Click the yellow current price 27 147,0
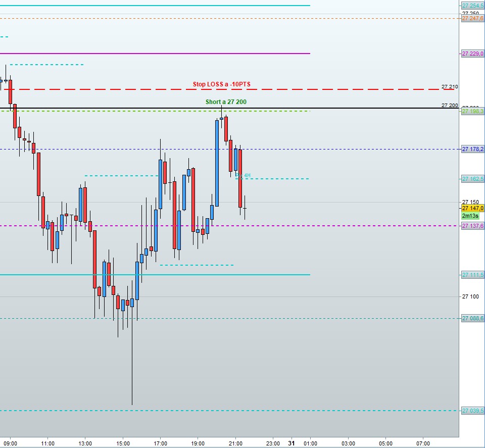Viewport: 485px width, 448px height. (x=473, y=209)
